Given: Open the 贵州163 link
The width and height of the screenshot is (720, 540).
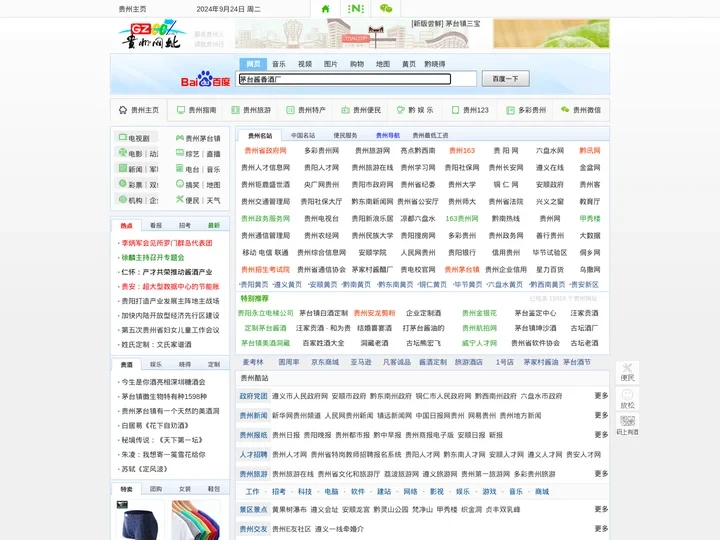Looking at the screenshot, I should pos(462,151).
